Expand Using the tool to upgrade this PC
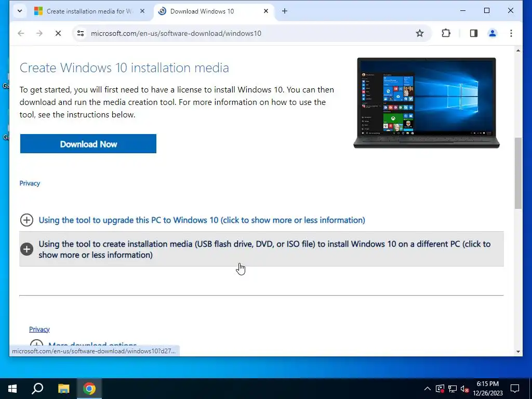Viewport: 532px width, 399px height. (x=202, y=220)
